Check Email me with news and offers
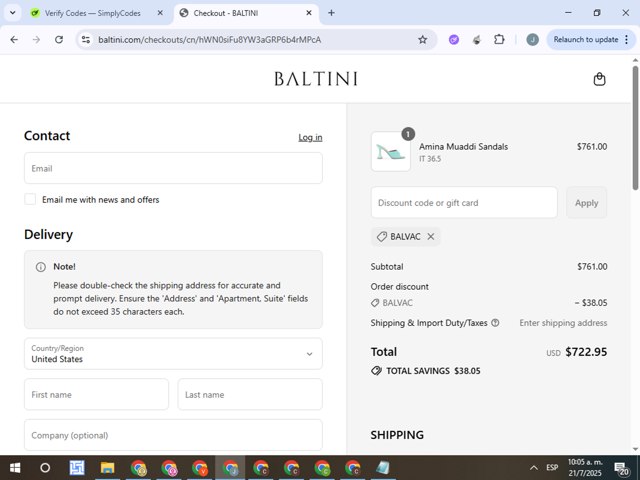The image size is (640, 480). point(30,199)
